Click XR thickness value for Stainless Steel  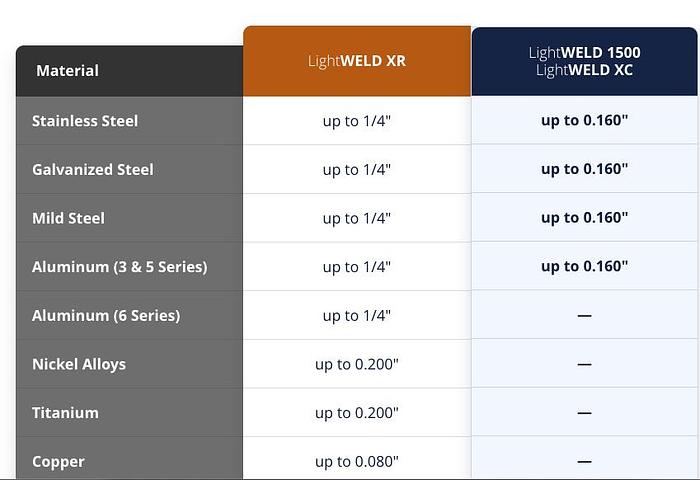pyautogui.click(x=357, y=121)
